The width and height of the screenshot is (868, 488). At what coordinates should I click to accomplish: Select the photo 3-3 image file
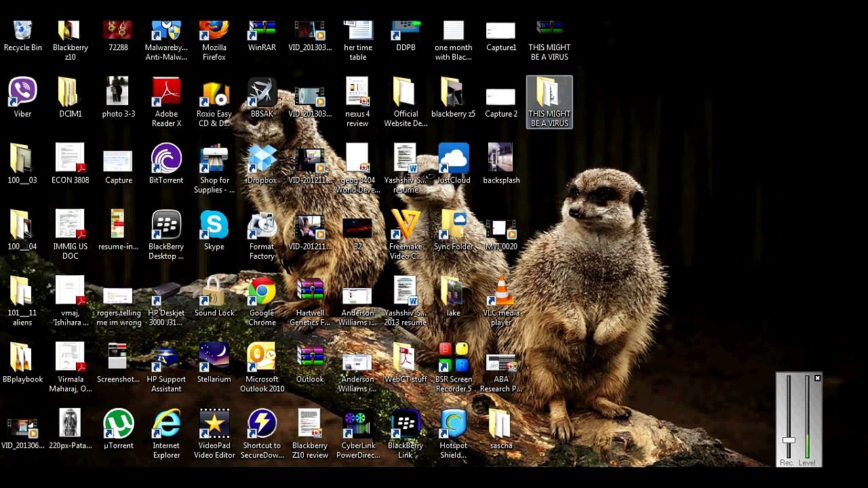[119, 98]
